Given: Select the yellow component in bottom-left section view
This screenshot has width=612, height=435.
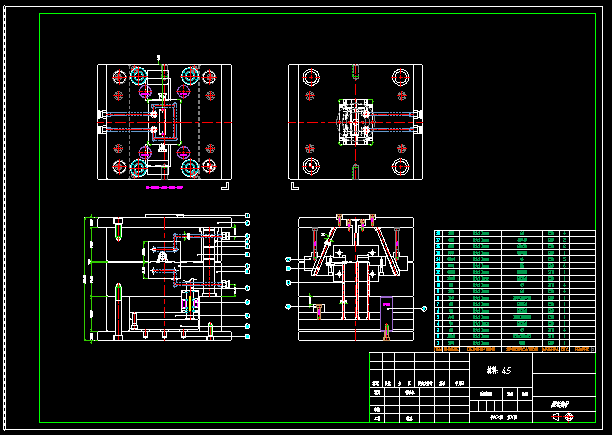Looking at the screenshot, I should tap(190, 304).
